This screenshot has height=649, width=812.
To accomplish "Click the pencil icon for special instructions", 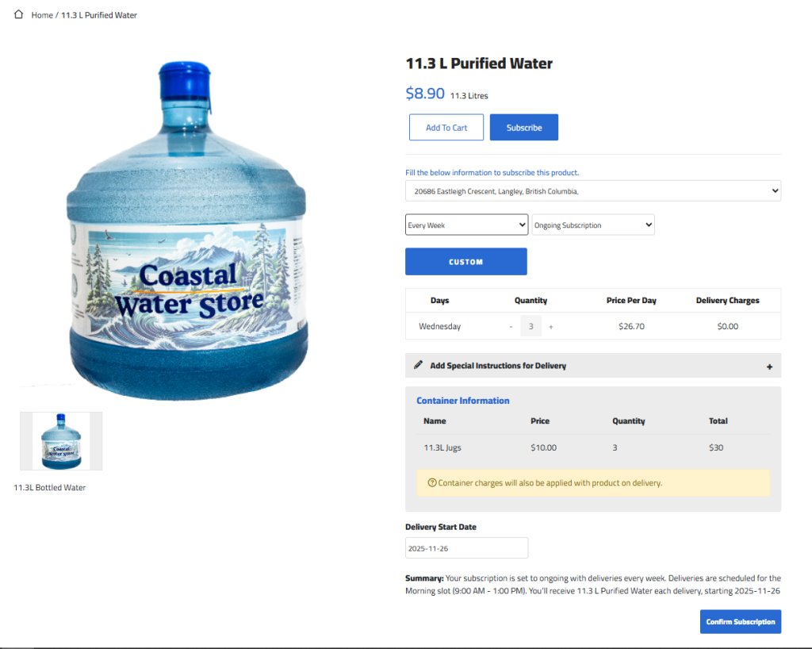I will [419, 366].
